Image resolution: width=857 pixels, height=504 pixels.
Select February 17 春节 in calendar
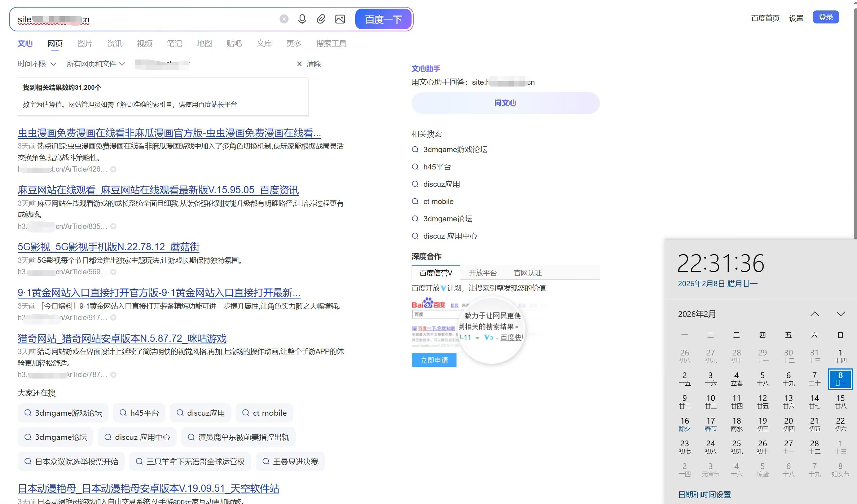711,424
